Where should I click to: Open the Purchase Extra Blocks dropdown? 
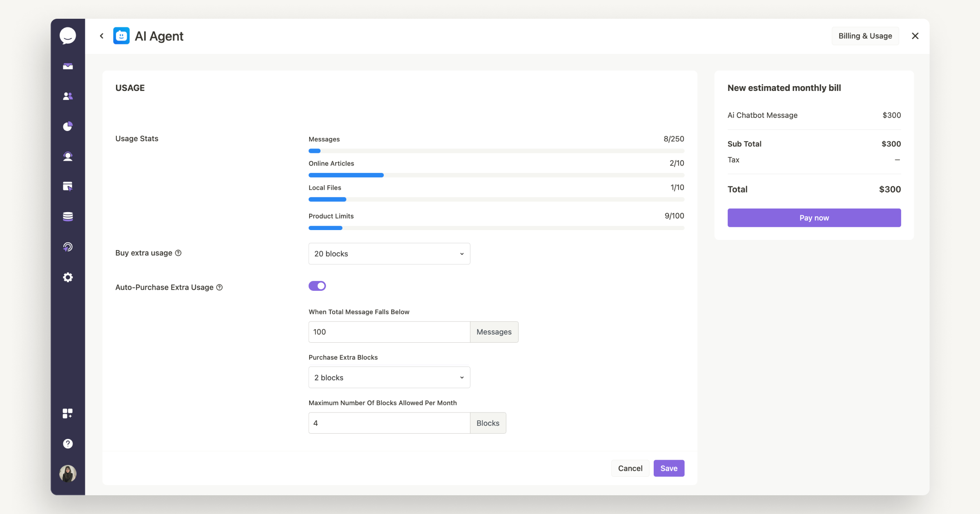click(389, 377)
